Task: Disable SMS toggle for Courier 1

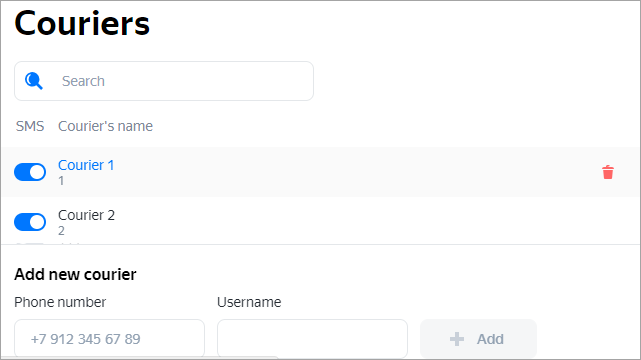Action: [x=30, y=172]
